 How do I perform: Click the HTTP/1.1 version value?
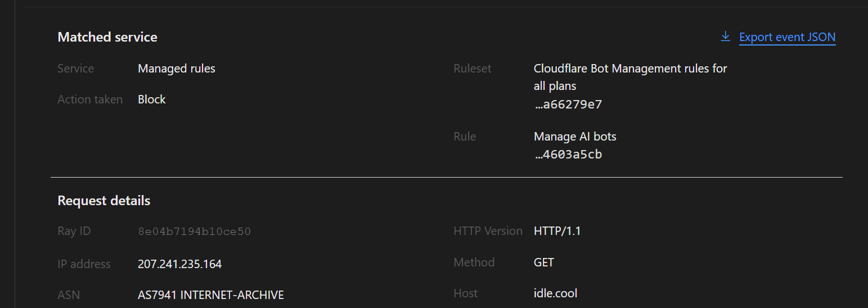tap(557, 231)
